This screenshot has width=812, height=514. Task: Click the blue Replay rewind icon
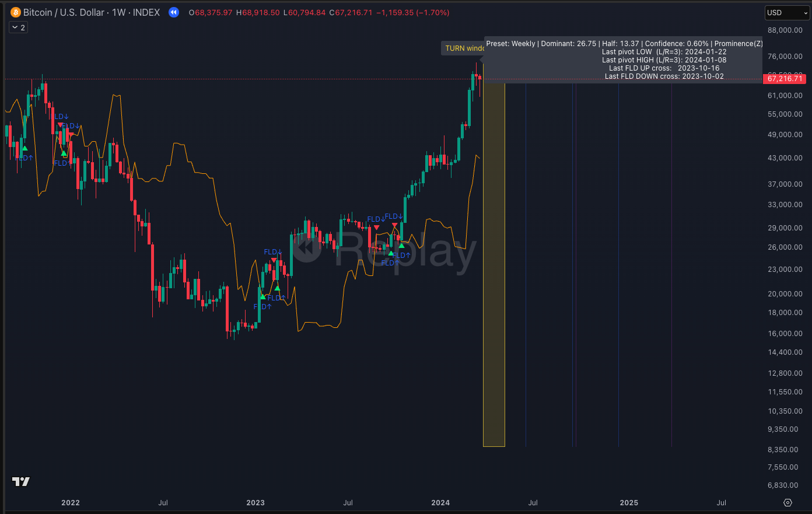coord(174,12)
